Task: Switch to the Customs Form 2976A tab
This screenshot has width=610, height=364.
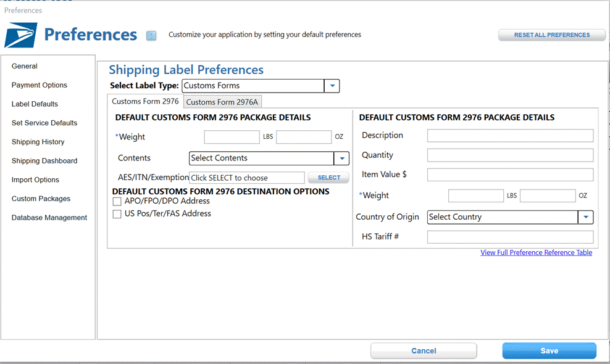Action: 222,102
